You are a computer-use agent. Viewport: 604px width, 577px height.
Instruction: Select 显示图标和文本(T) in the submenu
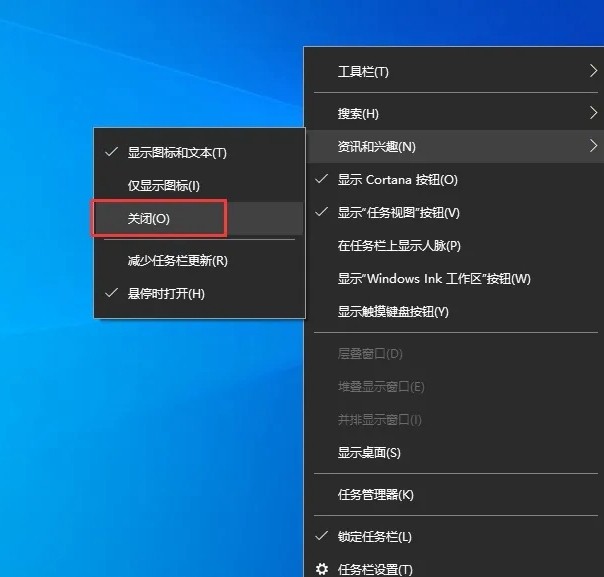click(199, 153)
